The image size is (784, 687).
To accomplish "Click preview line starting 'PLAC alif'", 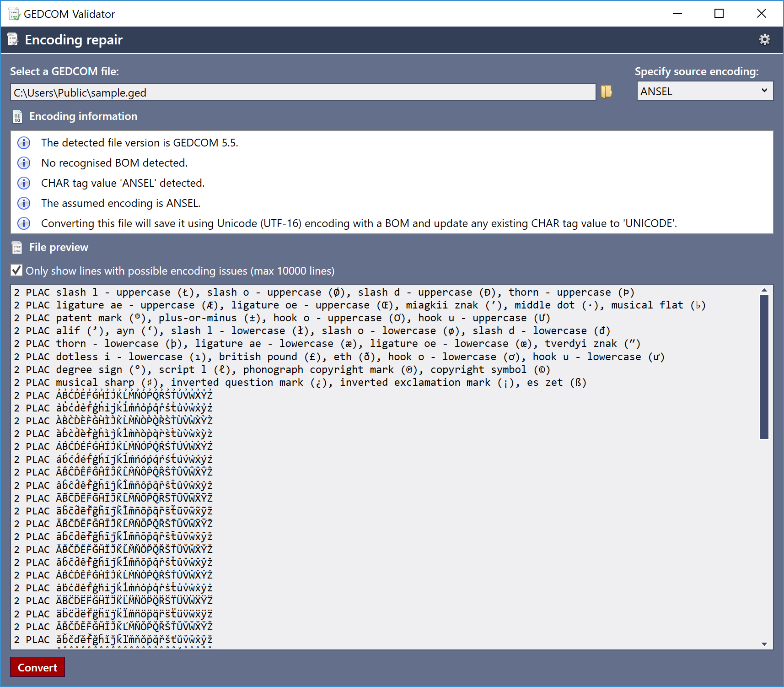I will pos(312,331).
